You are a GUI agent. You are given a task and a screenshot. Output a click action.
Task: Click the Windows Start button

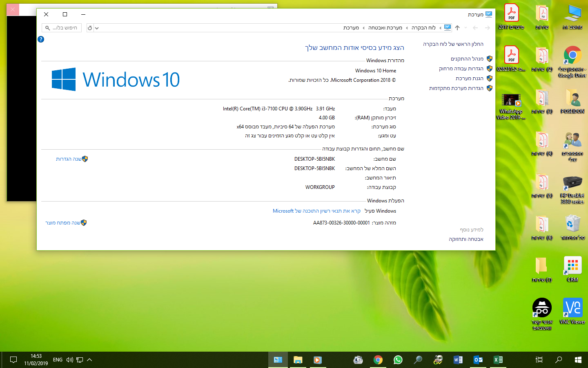coord(578,360)
